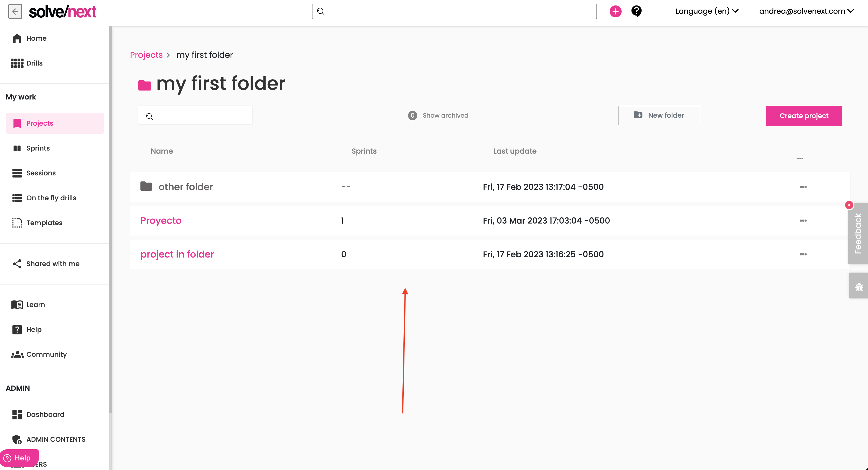Expand the Language (en) dropdown
This screenshot has width=868, height=470.
[707, 11]
